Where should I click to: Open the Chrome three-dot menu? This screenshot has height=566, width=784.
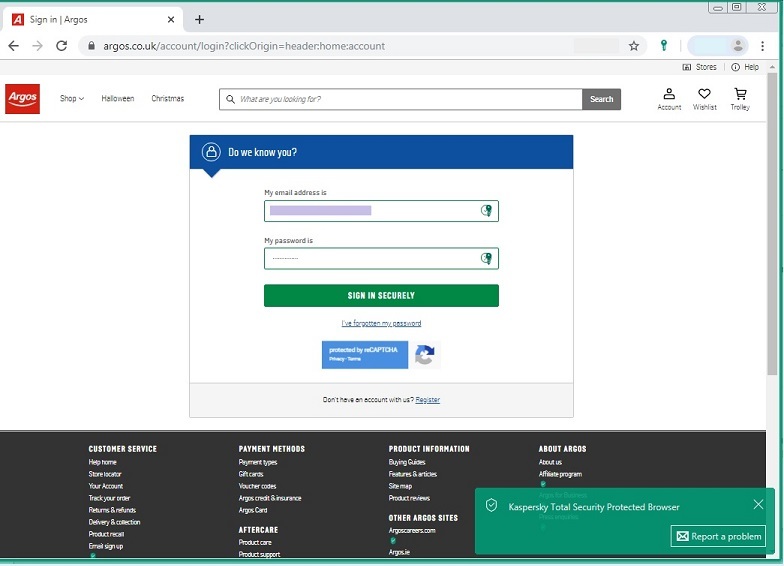click(762, 46)
